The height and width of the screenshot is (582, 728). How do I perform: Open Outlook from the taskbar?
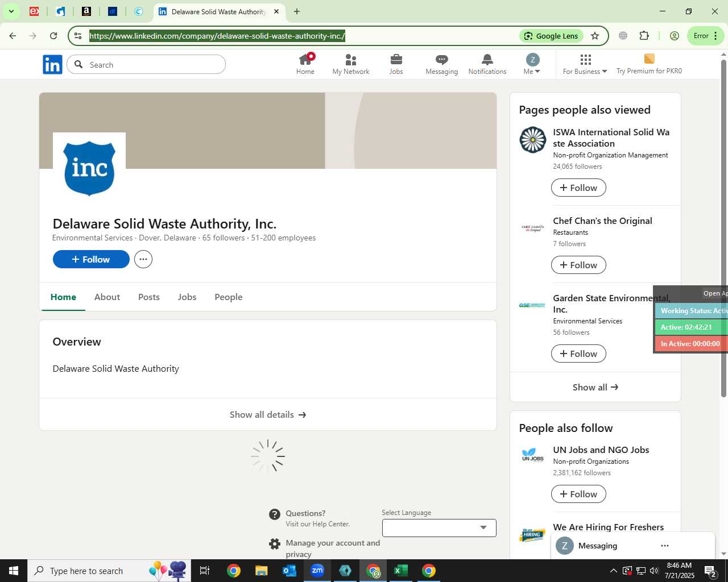pyautogui.click(x=289, y=571)
